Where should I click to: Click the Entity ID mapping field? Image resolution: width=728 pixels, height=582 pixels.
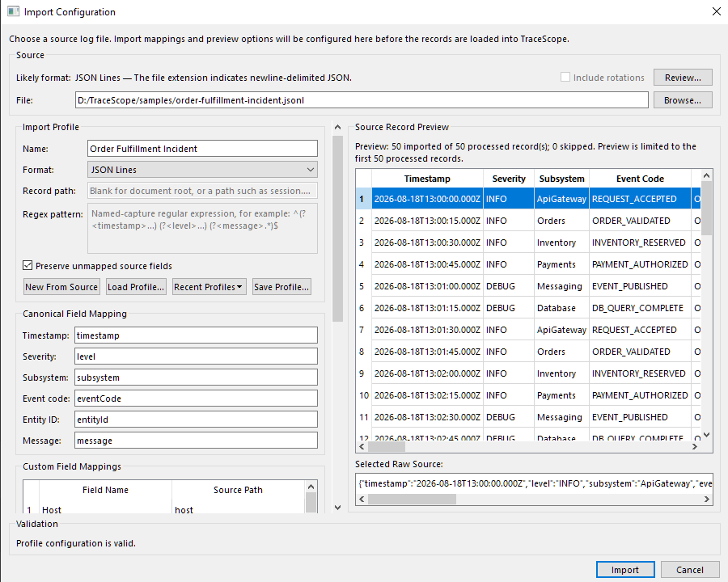coord(196,419)
